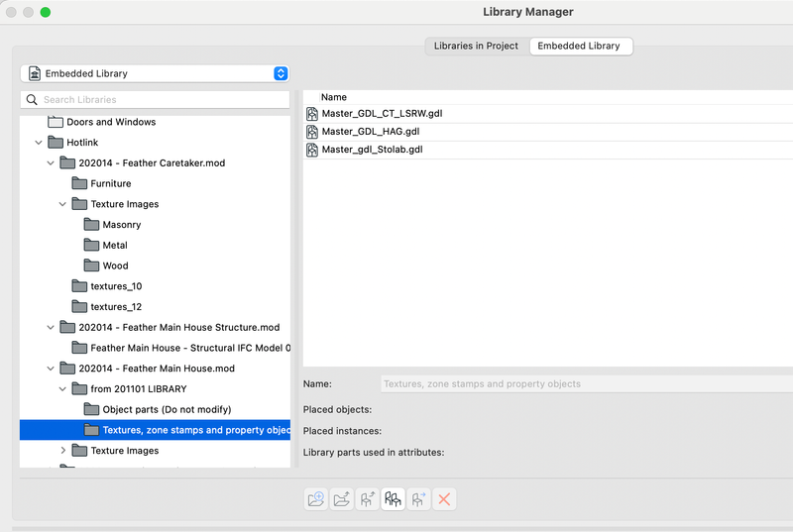This screenshot has height=532, width=793.
Task: Select Object parts (Do not modify) label
Action: coord(167,410)
